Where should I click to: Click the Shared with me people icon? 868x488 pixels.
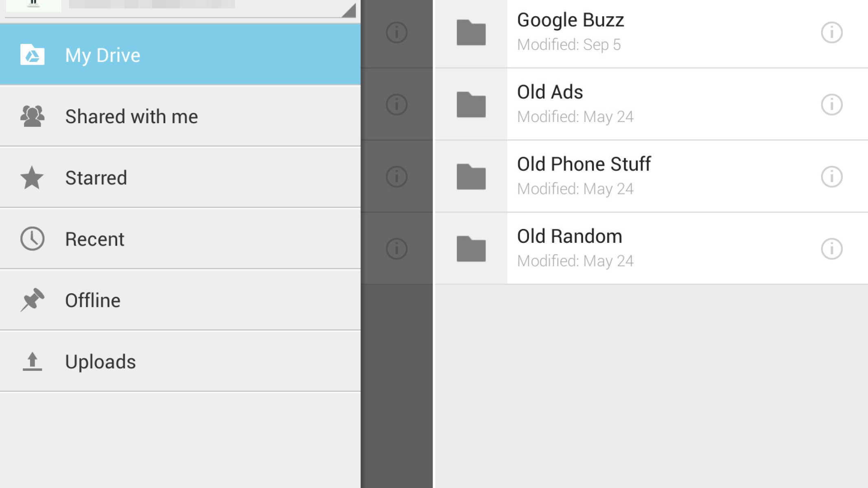click(32, 116)
